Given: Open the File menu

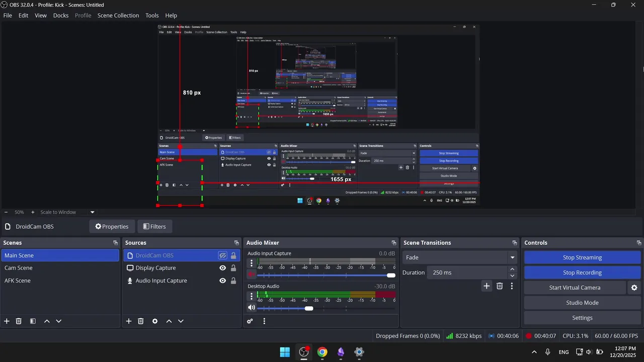Looking at the screenshot, I should click(x=8, y=16).
